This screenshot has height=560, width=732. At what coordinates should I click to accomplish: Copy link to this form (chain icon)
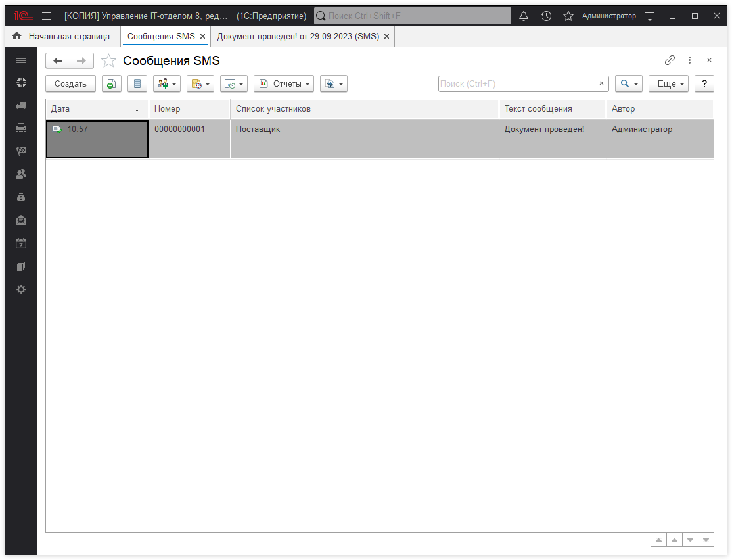(x=670, y=60)
